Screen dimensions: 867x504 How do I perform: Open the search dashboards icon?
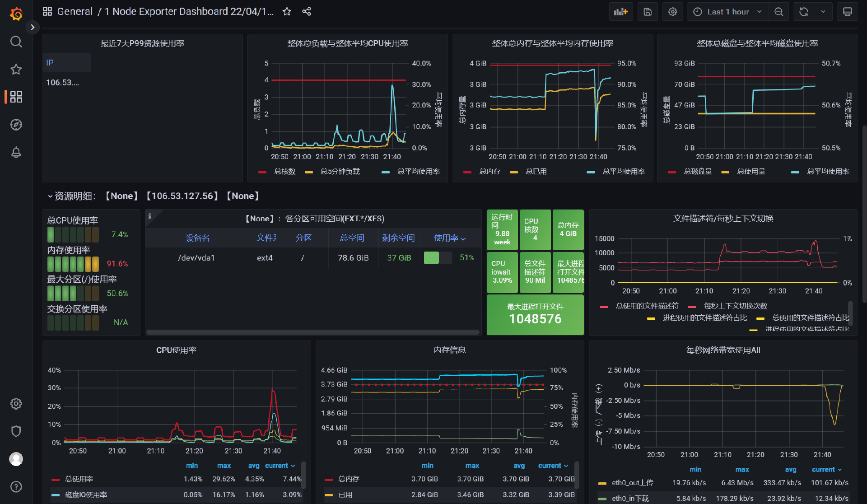pos(16,42)
